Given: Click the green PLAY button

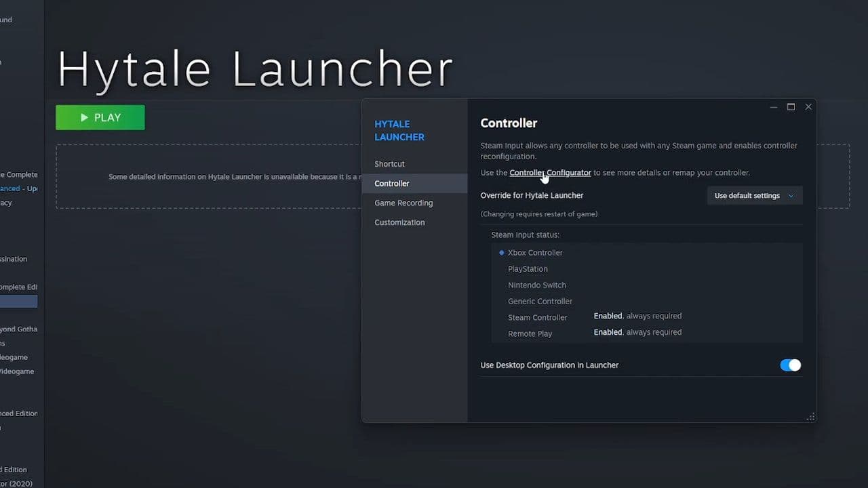Looking at the screenshot, I should (x=100, y=117).
